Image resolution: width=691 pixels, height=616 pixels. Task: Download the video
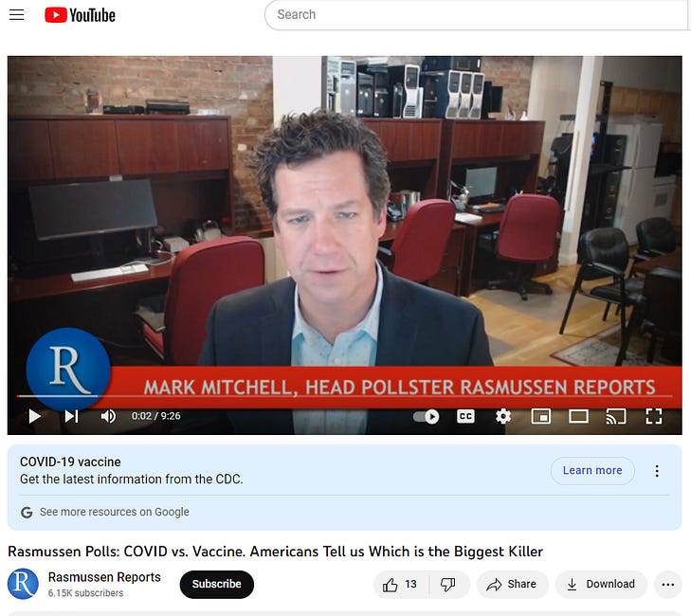601,585
